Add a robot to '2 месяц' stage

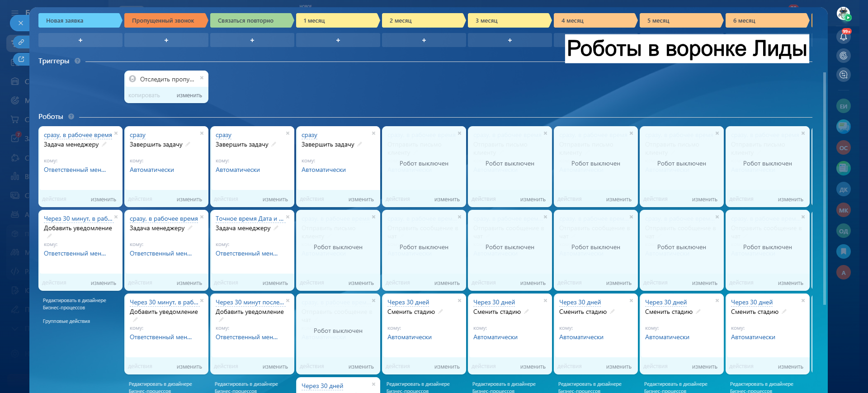tap(424, 40)
